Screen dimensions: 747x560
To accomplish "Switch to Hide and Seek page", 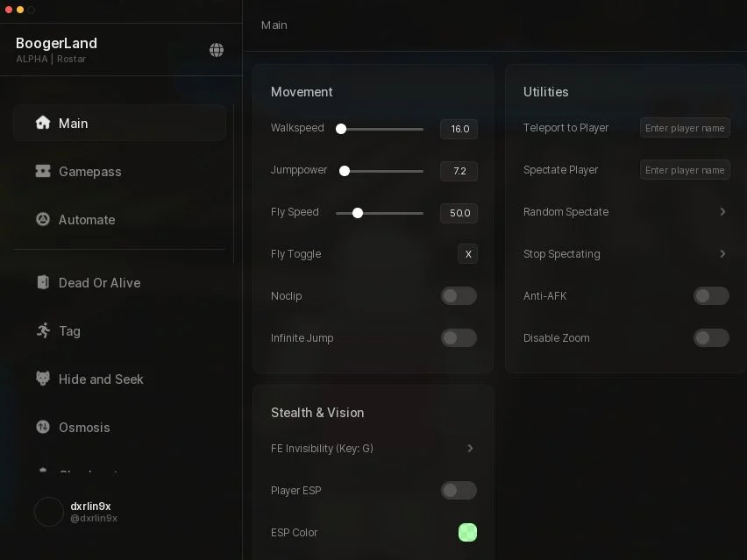I will point(101,379).
